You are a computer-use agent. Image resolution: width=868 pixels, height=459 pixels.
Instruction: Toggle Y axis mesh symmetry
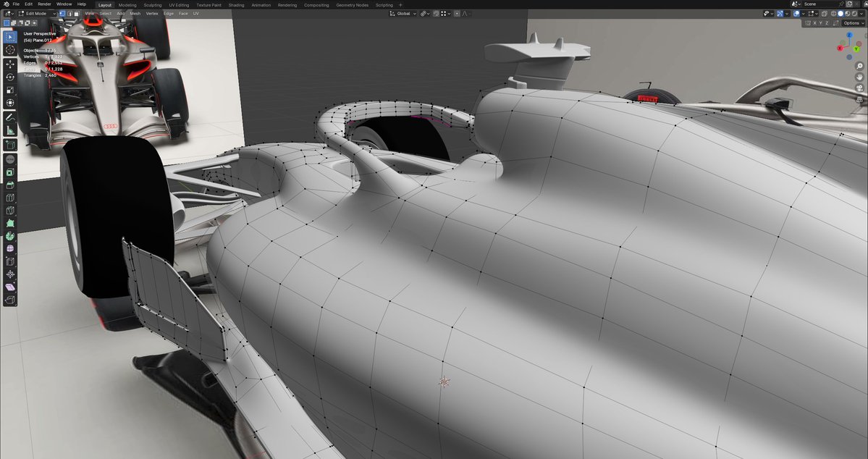pyautogui.click(x=820, y=23)
